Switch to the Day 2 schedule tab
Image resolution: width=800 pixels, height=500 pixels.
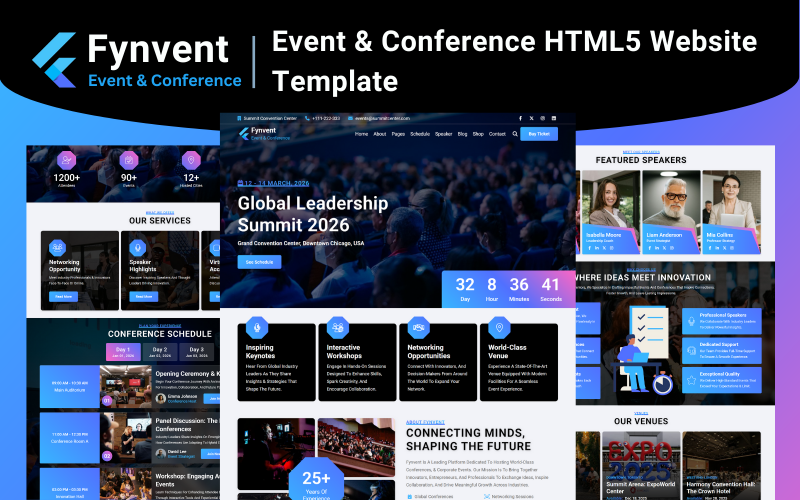[x=160, y=352]
